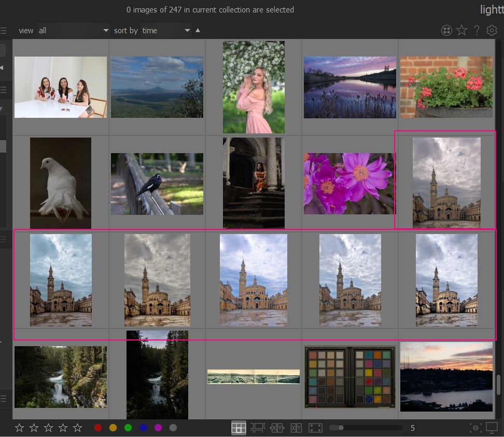
Task: Apply a two-star rating
Action: pos(34,428)
